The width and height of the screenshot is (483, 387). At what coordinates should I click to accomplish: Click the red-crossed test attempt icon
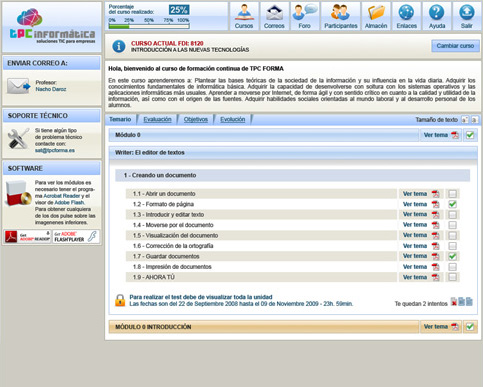[454, 302]
